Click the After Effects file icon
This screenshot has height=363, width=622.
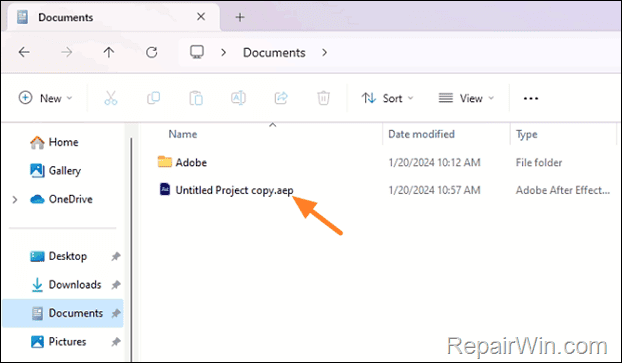click(165, 189)
